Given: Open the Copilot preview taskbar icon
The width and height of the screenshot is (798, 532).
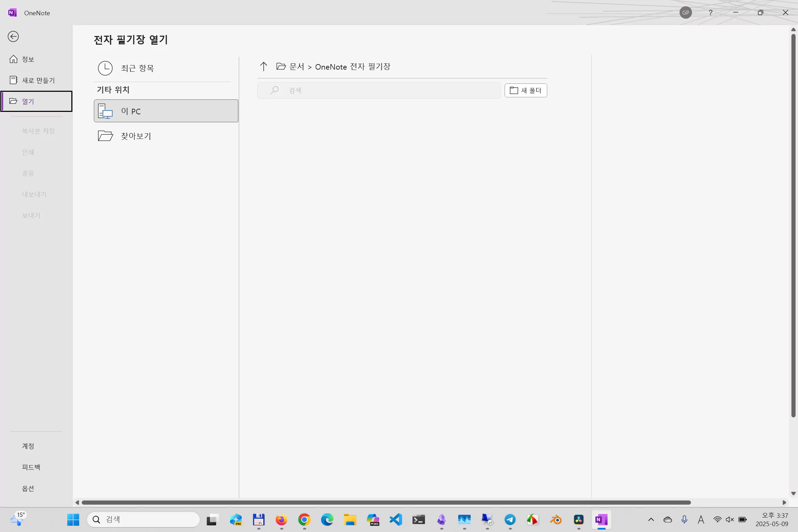Looking at the screenshot, I should [236, 520].
